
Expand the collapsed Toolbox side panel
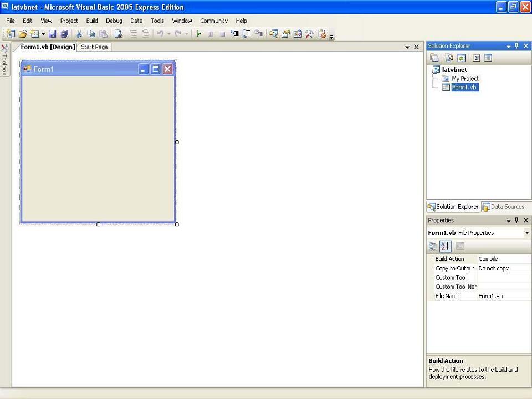pyautogui.click(x=5, y=60)
